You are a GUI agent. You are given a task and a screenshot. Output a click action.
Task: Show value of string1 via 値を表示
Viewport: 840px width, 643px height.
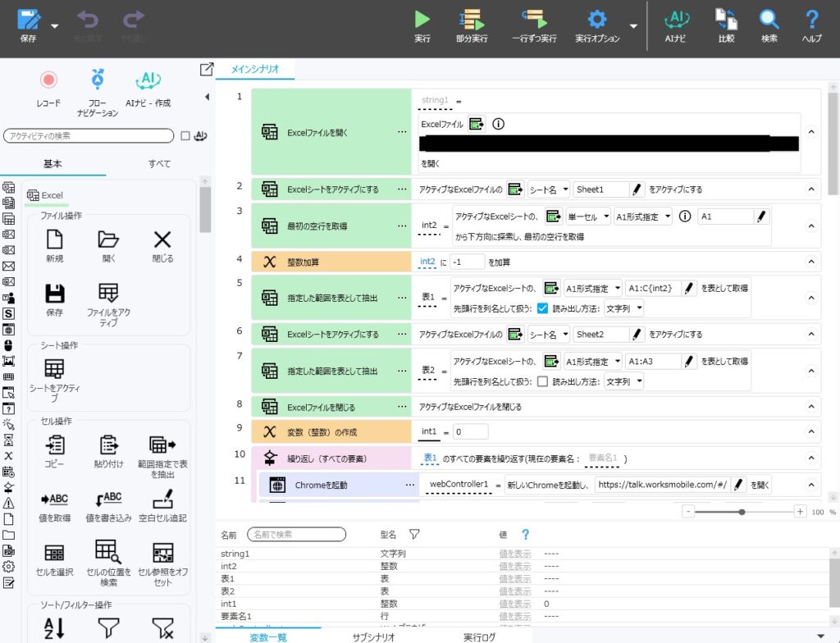(515, 554)
